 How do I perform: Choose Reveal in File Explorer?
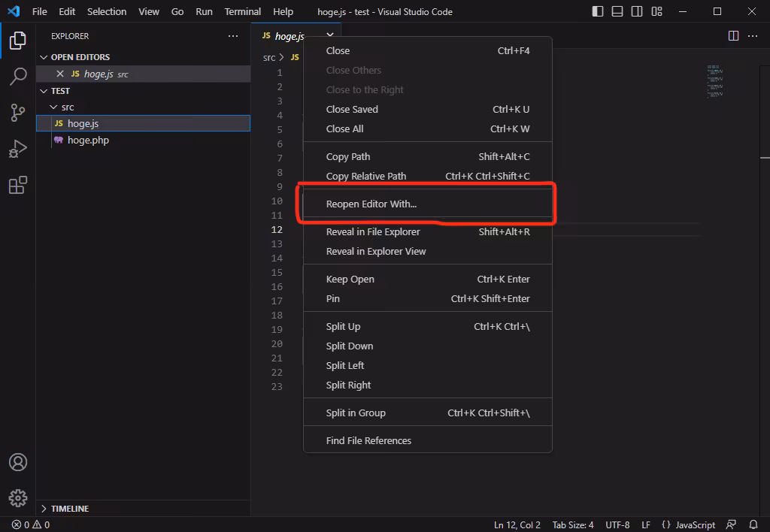click(x=428, y=231)
